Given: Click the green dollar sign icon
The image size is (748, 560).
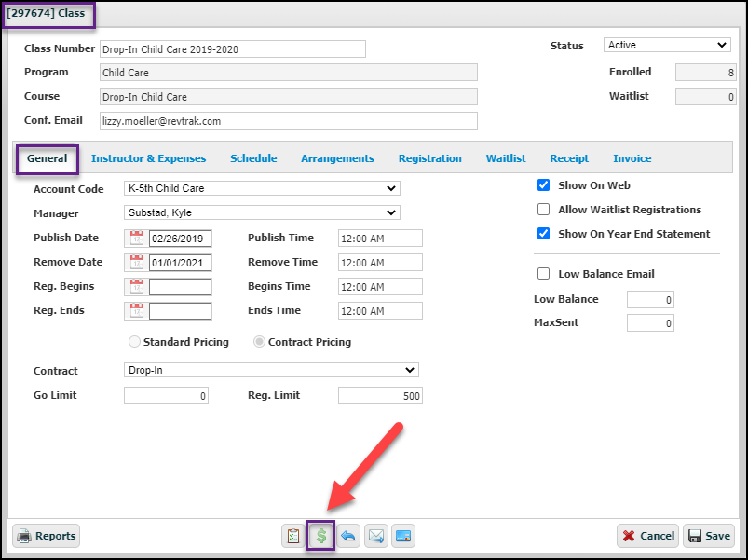Looking at the screenshot, I should pyautogui.click(x=320, y=536).
